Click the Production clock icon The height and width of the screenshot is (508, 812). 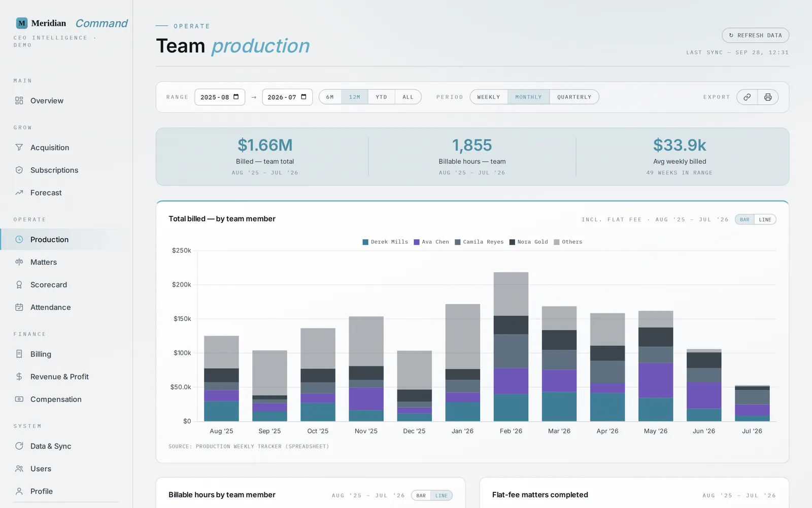tap(19, 239)
